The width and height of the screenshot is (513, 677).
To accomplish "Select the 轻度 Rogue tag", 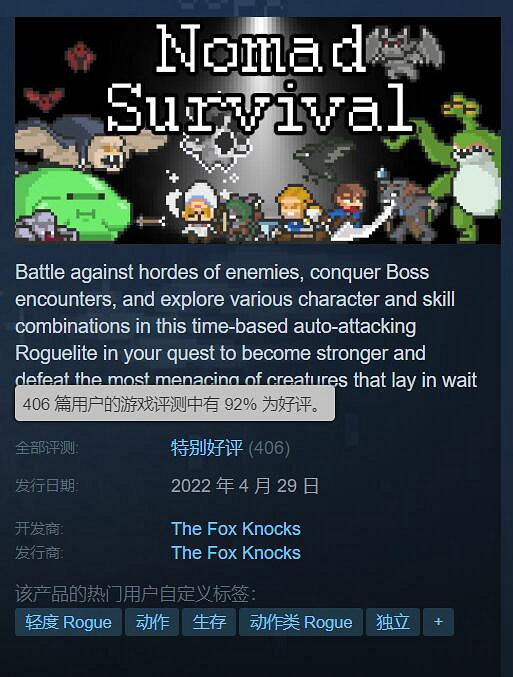I will 68,622.
